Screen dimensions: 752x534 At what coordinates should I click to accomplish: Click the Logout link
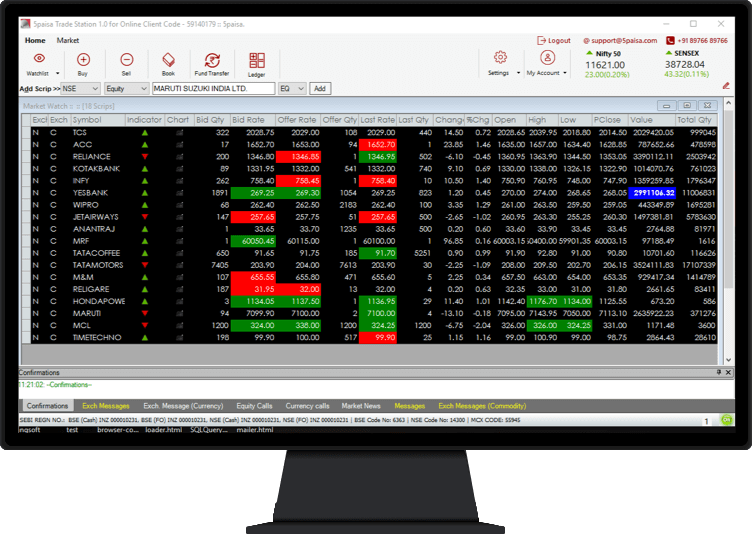(559, 41)
